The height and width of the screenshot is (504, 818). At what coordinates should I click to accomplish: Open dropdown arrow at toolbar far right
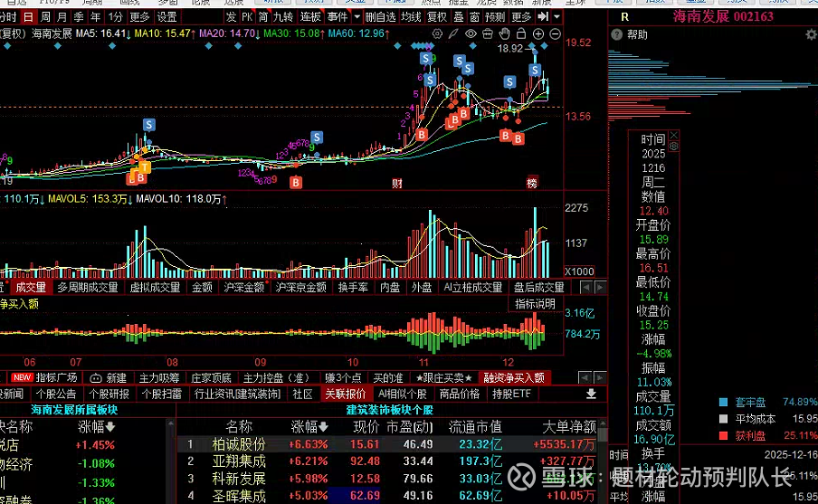pos(556,16)
